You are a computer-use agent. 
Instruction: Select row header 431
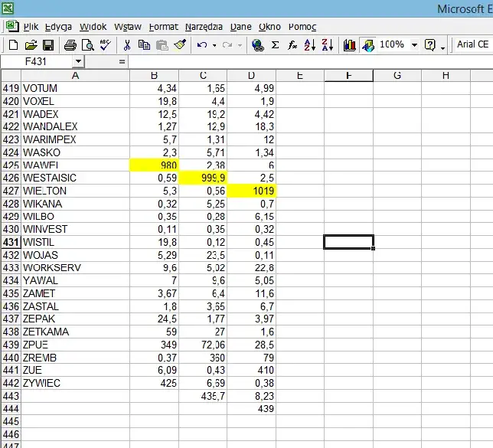pyautogui.click(x=11, y=242)
